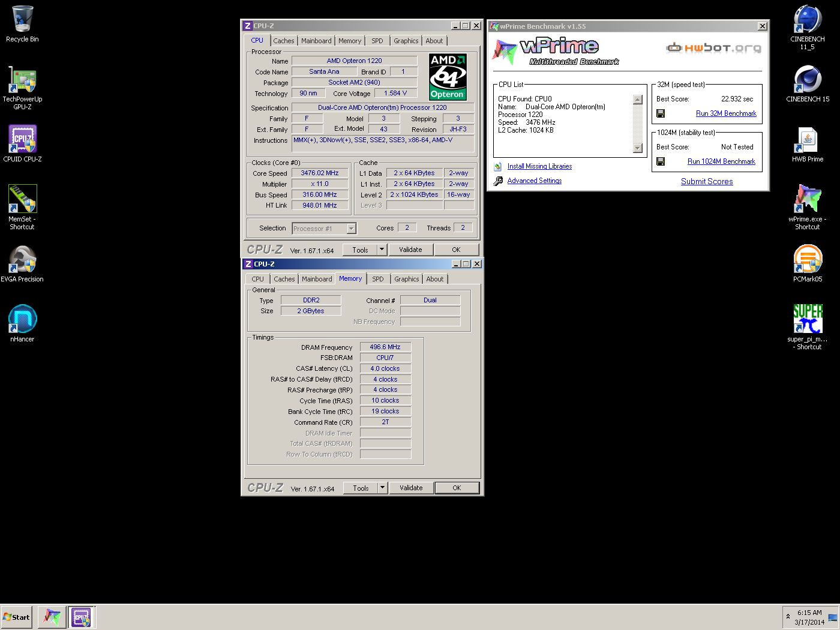
Task: Click the Install Missing Libraries icon
Action: (498, 167)
